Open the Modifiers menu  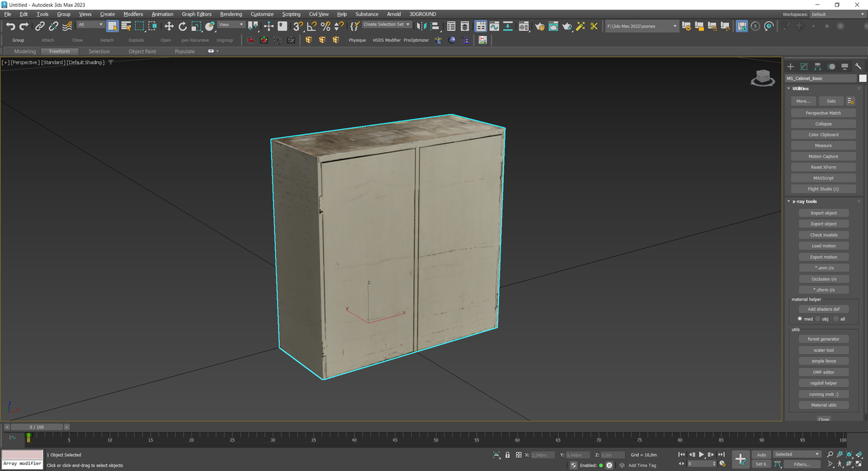[133, 14]
